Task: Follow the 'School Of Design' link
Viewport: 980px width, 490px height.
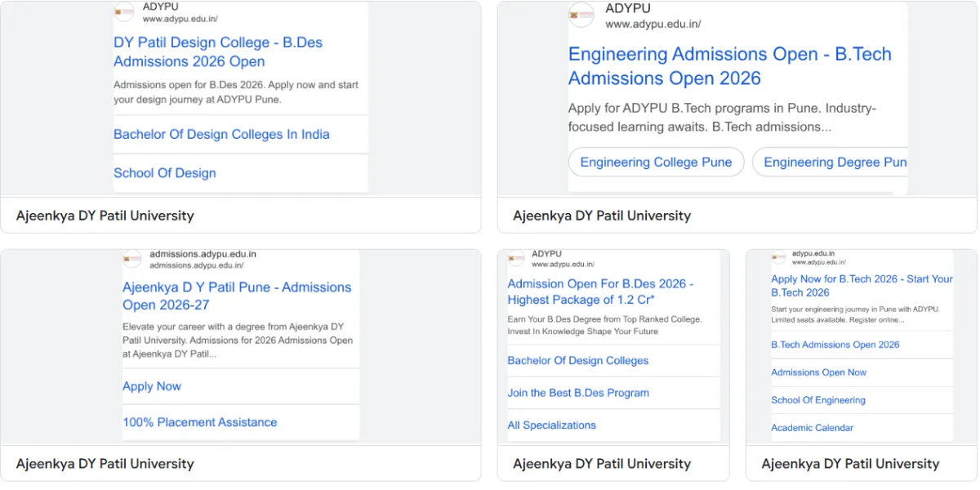Action: 165,173
